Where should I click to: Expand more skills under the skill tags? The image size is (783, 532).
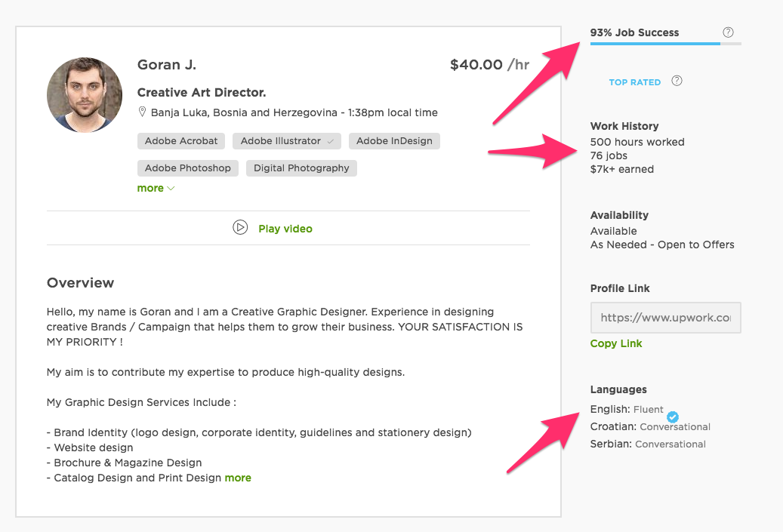156,188
